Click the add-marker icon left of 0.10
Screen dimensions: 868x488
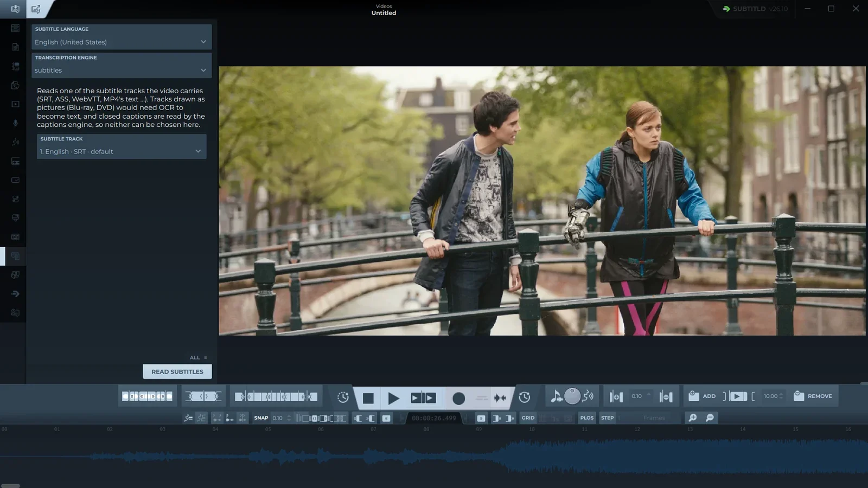point(616,397)
